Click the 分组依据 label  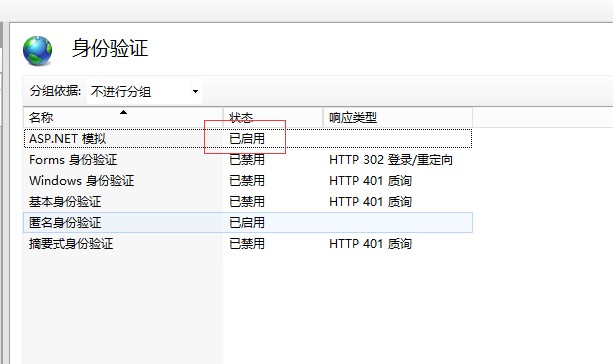point(55,91)
